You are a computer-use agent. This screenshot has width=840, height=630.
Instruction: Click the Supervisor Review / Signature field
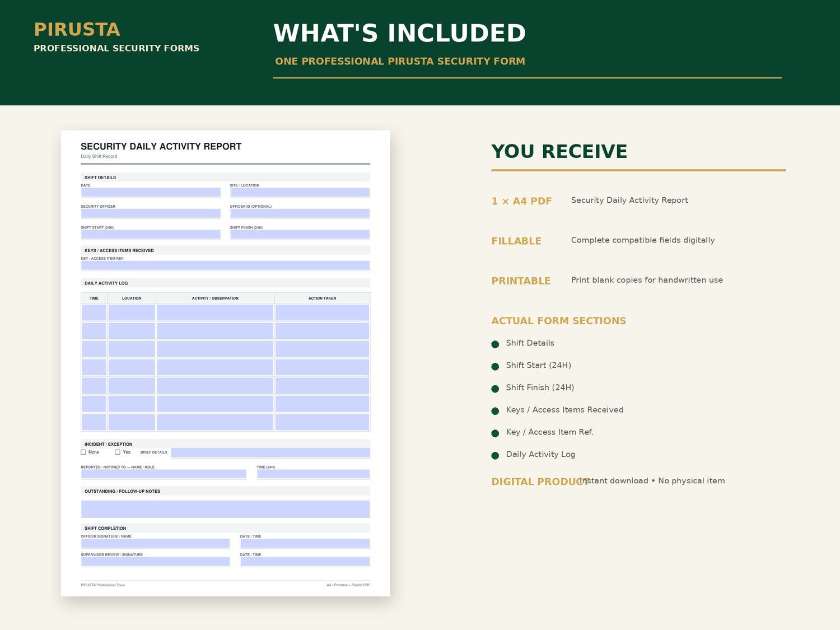(155, 562)
